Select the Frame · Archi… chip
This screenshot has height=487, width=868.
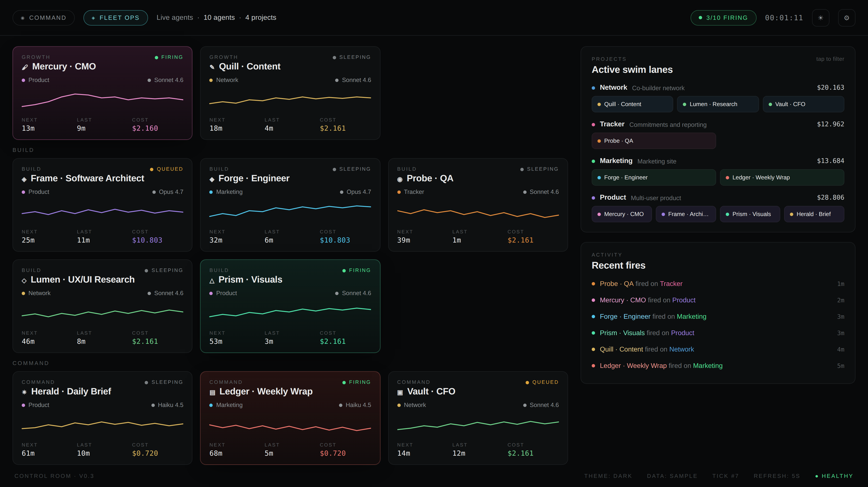[686, 214]
